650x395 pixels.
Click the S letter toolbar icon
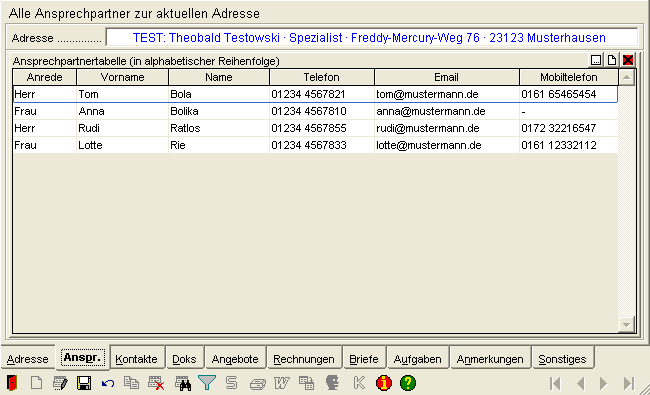point(232,383)
